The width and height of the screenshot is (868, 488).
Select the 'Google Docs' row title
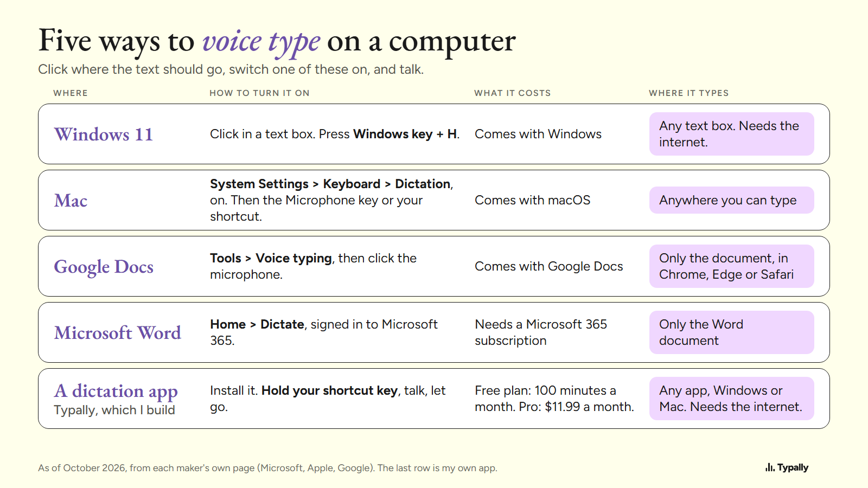pyautogui.click(x=104, y=267)
